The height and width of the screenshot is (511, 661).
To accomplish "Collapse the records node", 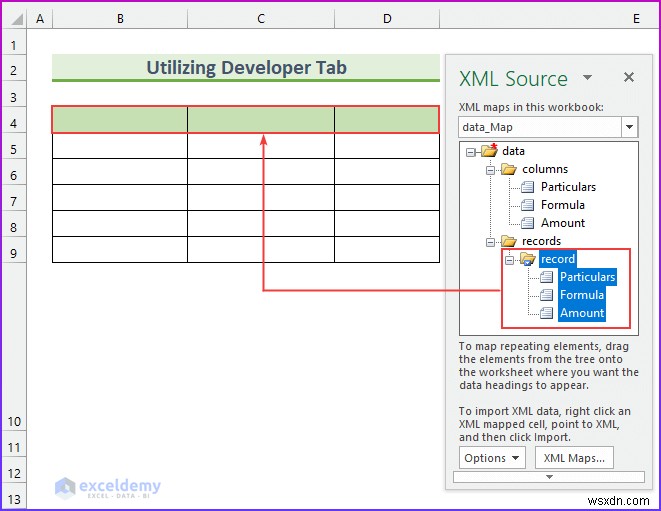I will point(490,242).
